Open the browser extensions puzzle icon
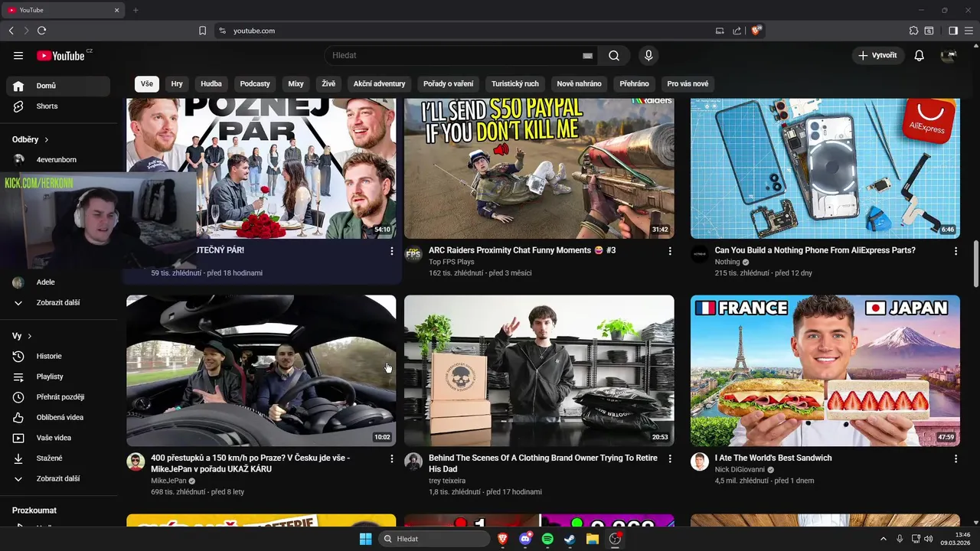 coord(913,31)
